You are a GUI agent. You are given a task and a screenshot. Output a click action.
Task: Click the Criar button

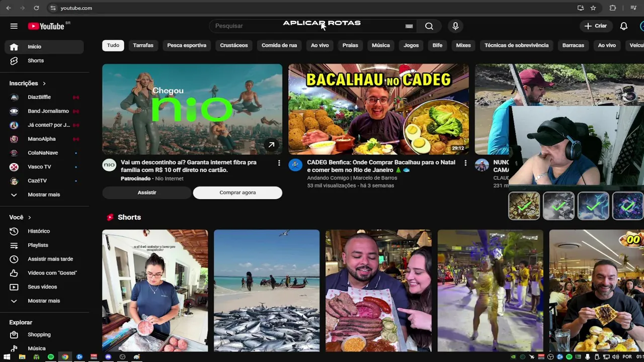click(596, 26)
